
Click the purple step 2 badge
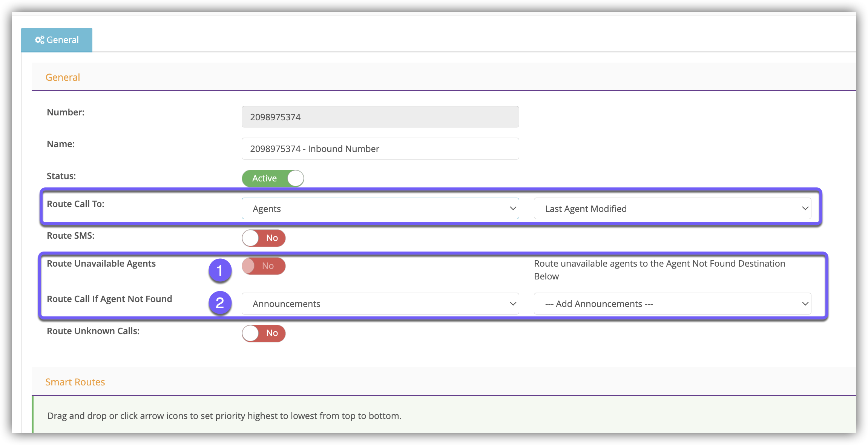(x=220, y=303)
